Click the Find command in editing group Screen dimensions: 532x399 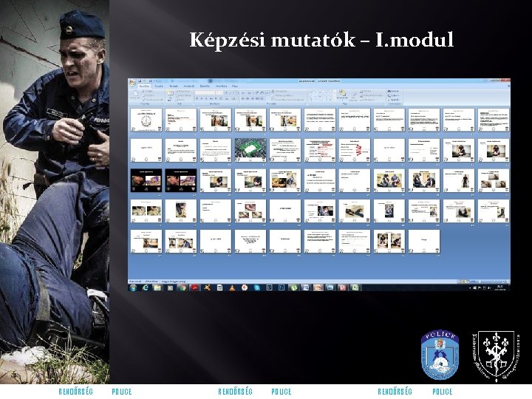click(x=394, y=92)
